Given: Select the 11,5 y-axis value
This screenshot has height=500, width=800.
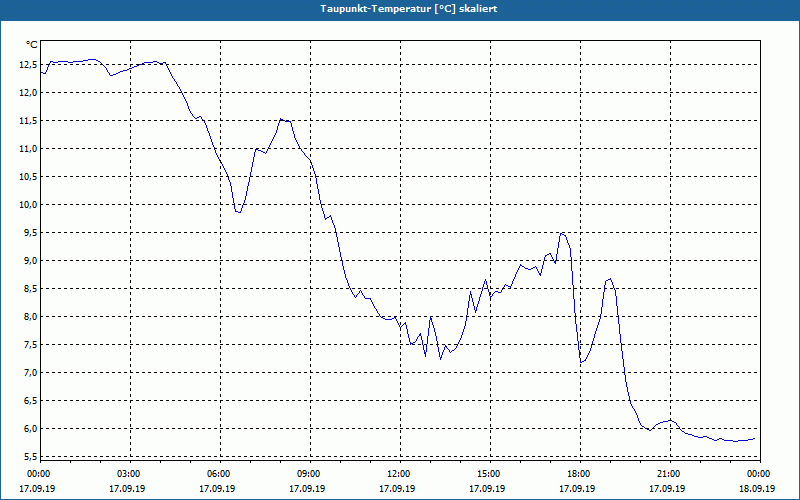Looking at the screenshot, I should (29, 121).
